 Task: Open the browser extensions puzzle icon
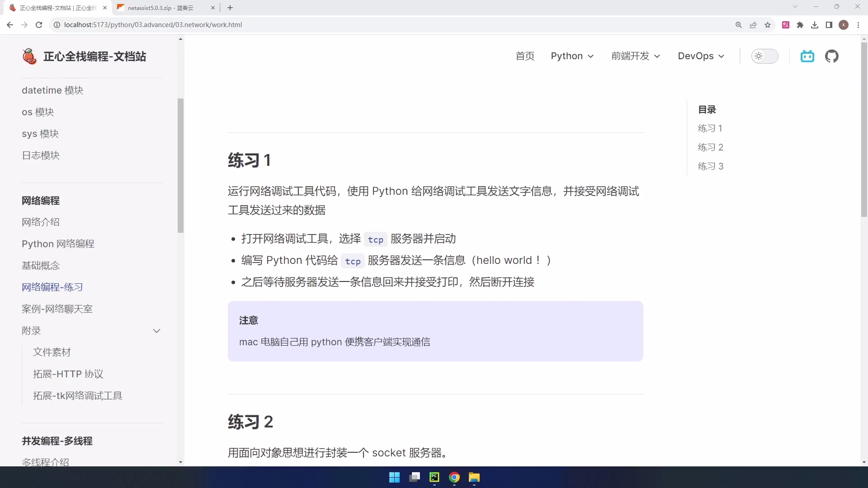[x=800, y=25]
